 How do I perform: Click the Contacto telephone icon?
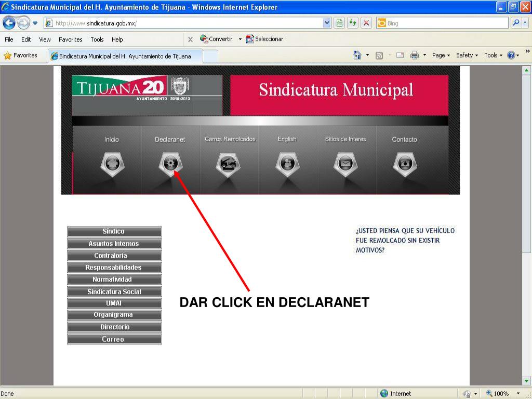click(405, 164)
